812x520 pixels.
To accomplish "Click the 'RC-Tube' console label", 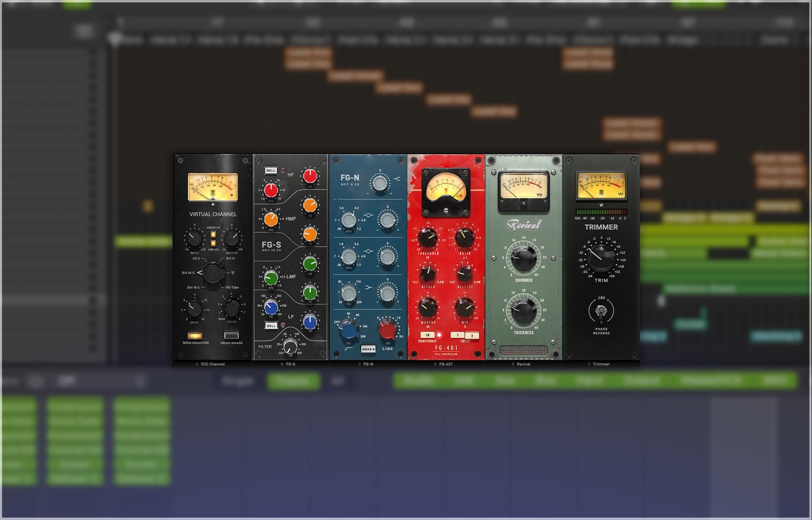I will [x=232, y=287].
